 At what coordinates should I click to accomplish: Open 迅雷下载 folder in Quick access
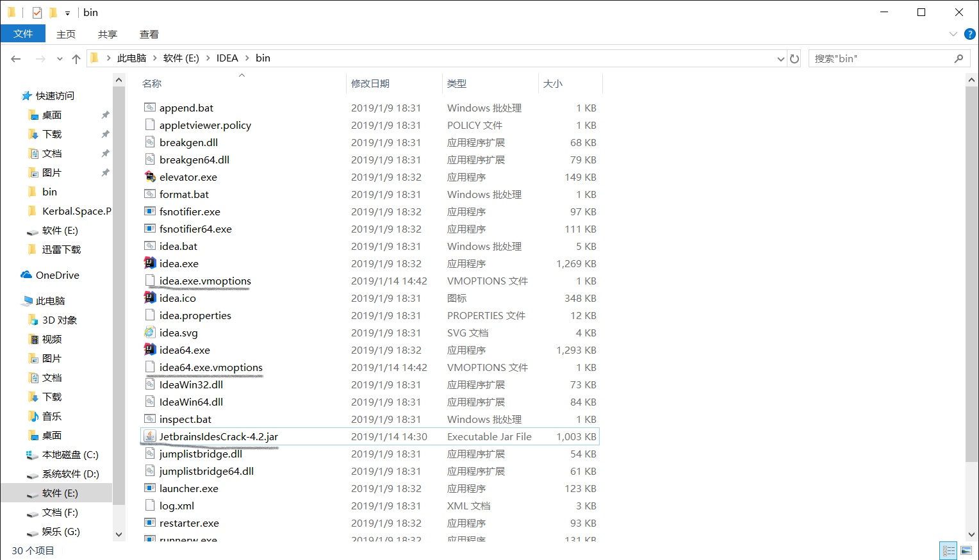[x=62, y=249]
